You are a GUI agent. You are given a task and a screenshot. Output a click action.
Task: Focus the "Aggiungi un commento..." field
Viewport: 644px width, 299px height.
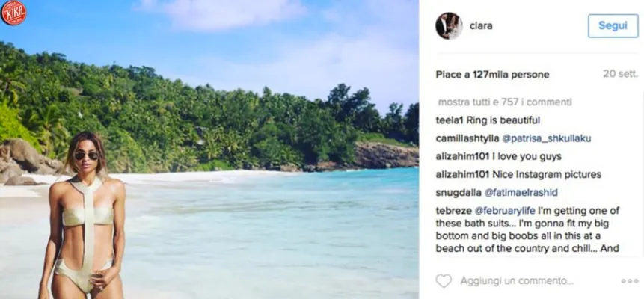[x=516, y=281]
